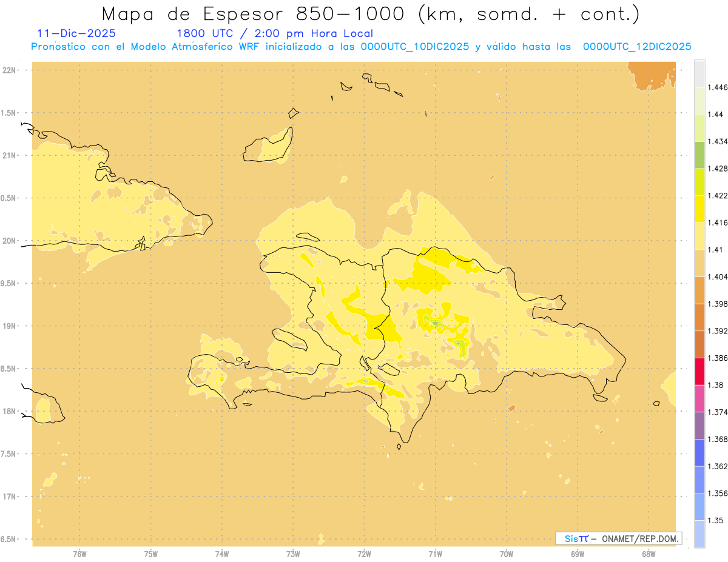Click the yellow colorbar segment between 1.416 and 1.422
Viewport: 728px width, 562px height.
[699, 209]
